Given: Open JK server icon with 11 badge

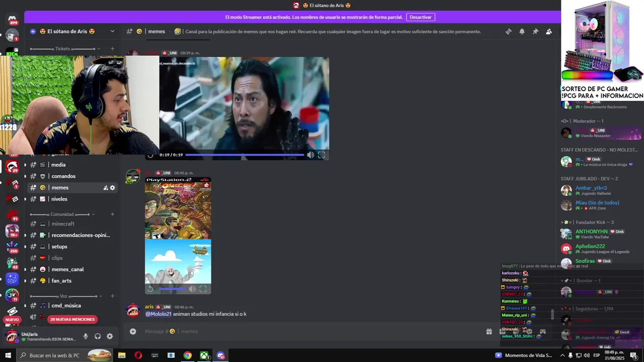Looking at the screenshot, I should (12, 295).
